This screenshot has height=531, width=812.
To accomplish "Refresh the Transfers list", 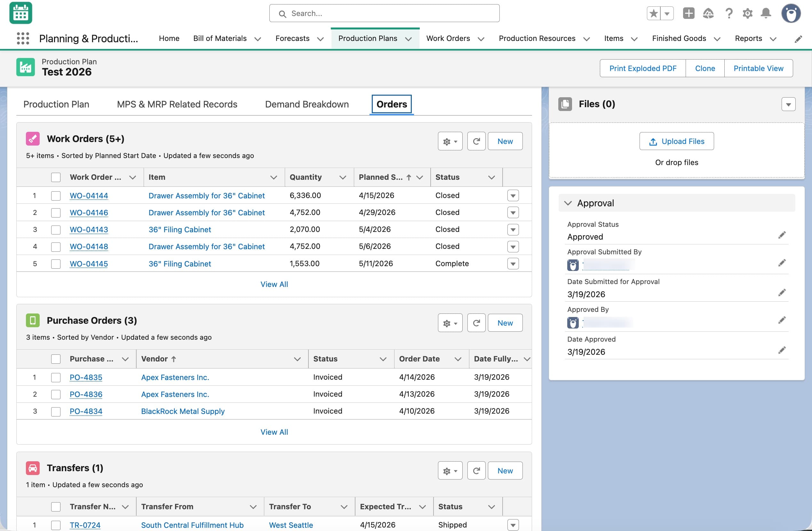I will 476,471.
